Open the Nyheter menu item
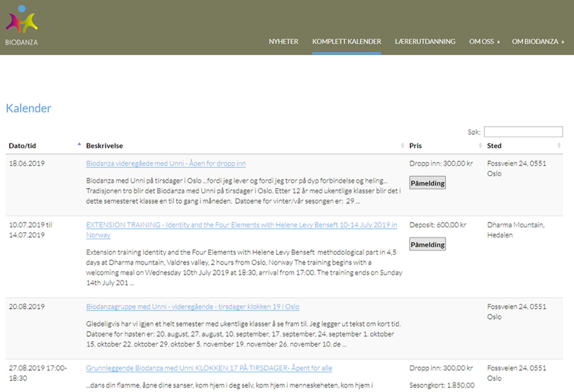This screenshot has width=574, height=392. (283, 41)
